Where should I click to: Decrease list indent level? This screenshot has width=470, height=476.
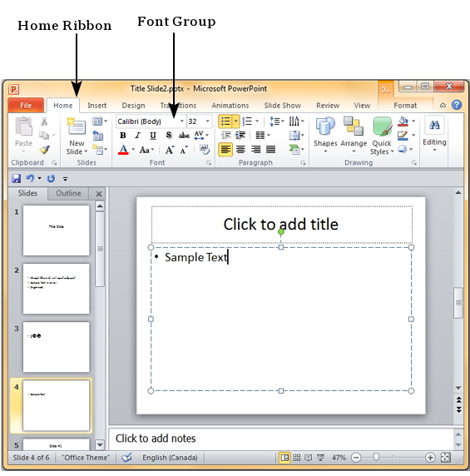(x=226, y=135)
